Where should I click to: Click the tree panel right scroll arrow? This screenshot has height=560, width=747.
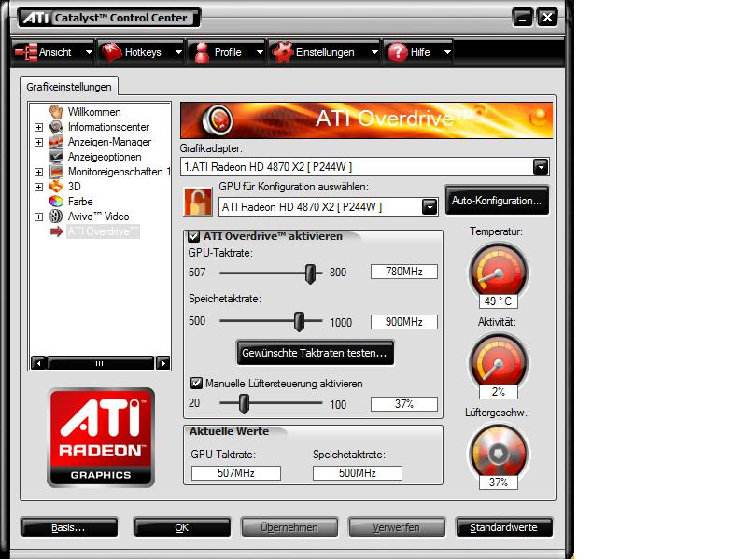click(x=162, y=363)
